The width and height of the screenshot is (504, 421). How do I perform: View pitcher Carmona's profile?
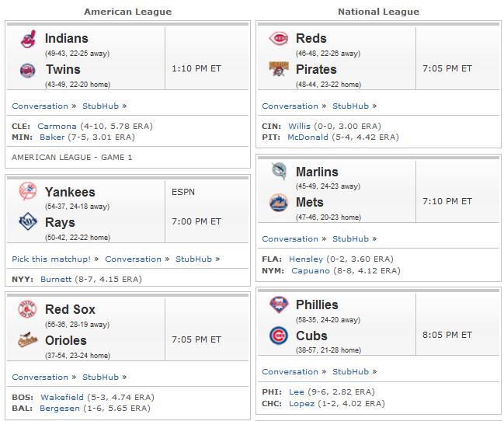pos(57,126)
